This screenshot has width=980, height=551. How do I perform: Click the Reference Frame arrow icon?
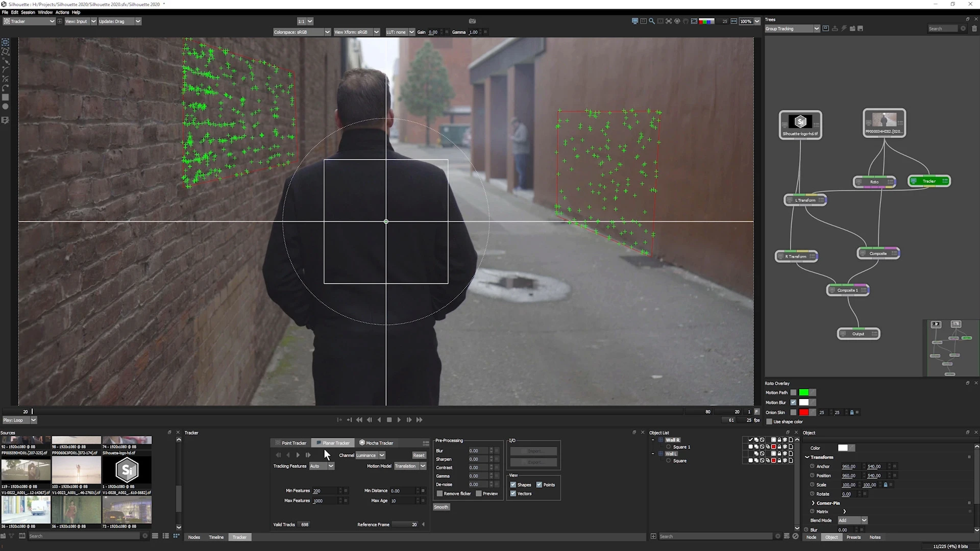(x=423, y=524)
